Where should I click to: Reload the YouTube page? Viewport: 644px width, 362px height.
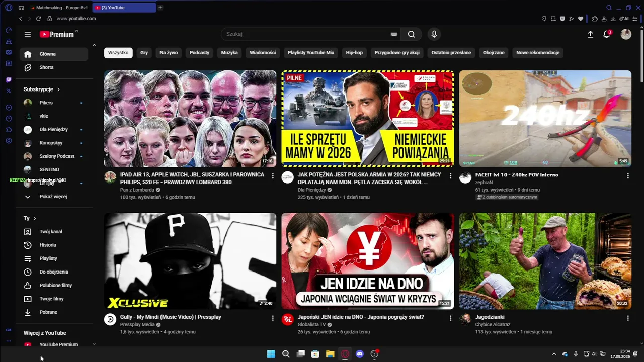pyautogui.click(x=38, y=19)
